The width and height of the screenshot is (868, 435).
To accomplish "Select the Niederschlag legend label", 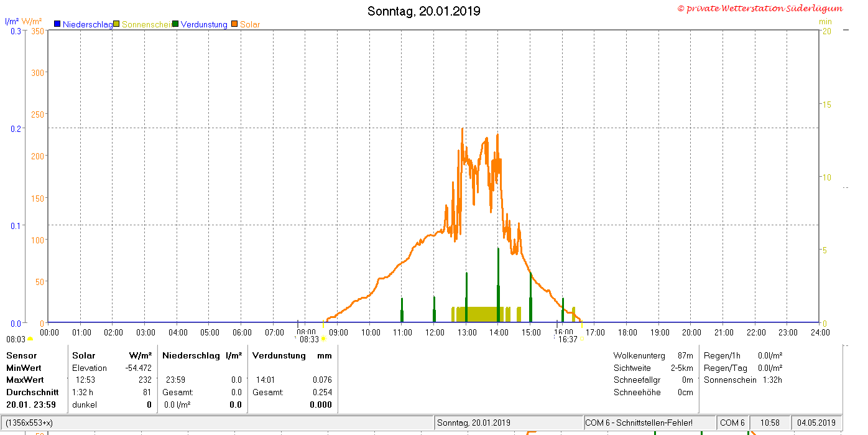I will [88, 24].
